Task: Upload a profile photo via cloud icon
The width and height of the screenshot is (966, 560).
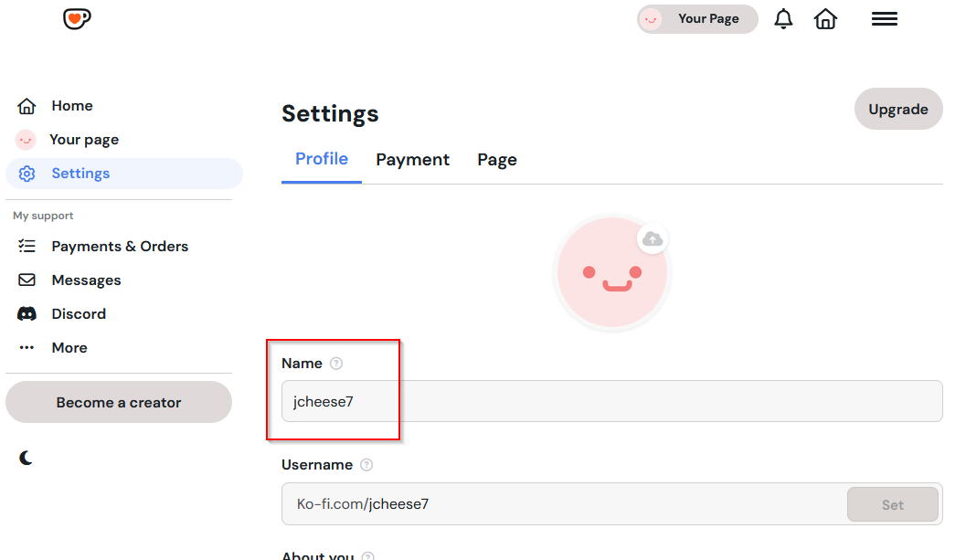Action: [652, 238]
